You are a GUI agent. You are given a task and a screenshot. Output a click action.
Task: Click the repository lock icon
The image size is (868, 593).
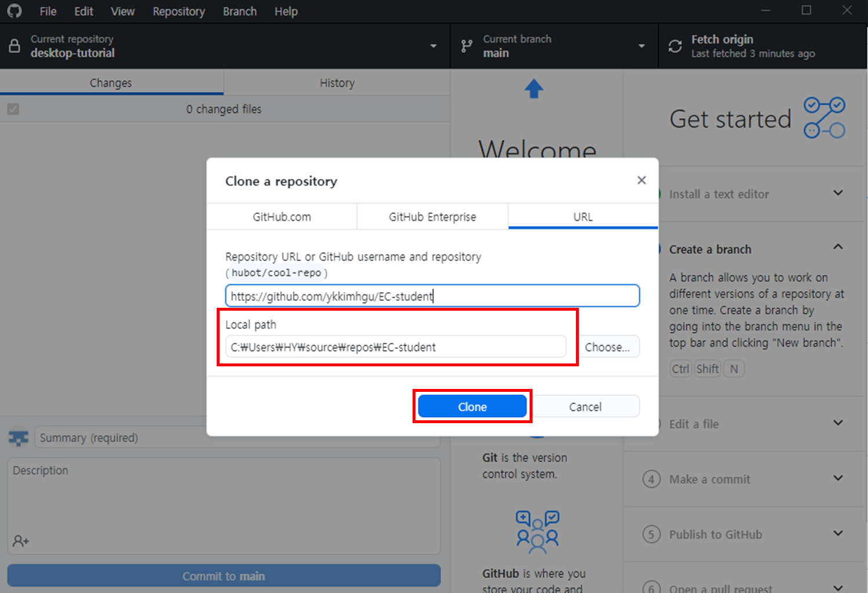coord(14,46)
